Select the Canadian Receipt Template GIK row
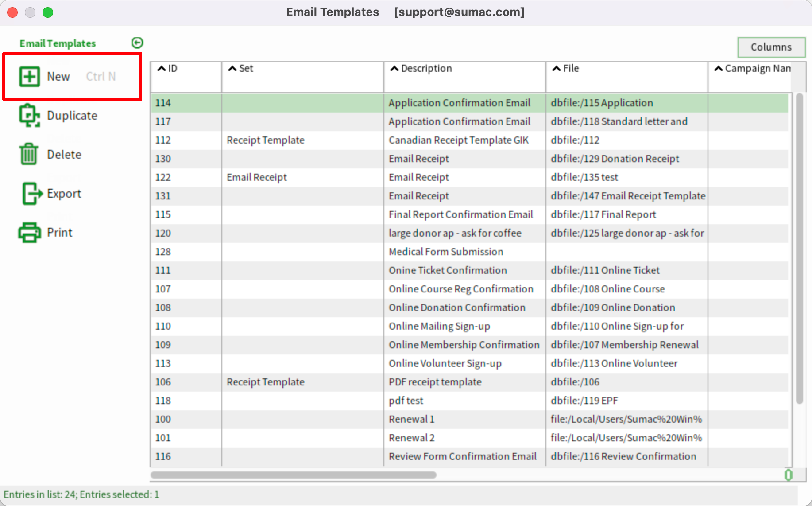The width and height of the screenshot is (812, 506). [398, 140]
